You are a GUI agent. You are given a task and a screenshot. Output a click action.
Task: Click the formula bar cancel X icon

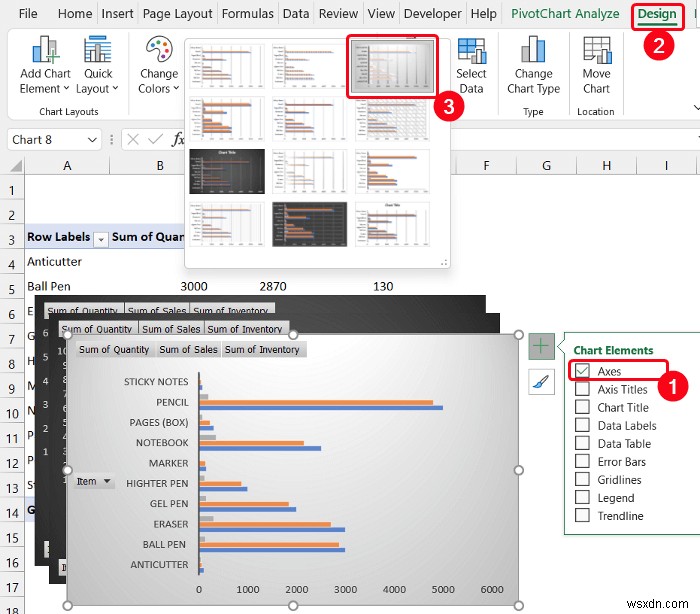pyautogui.click(x=133, y=140)
